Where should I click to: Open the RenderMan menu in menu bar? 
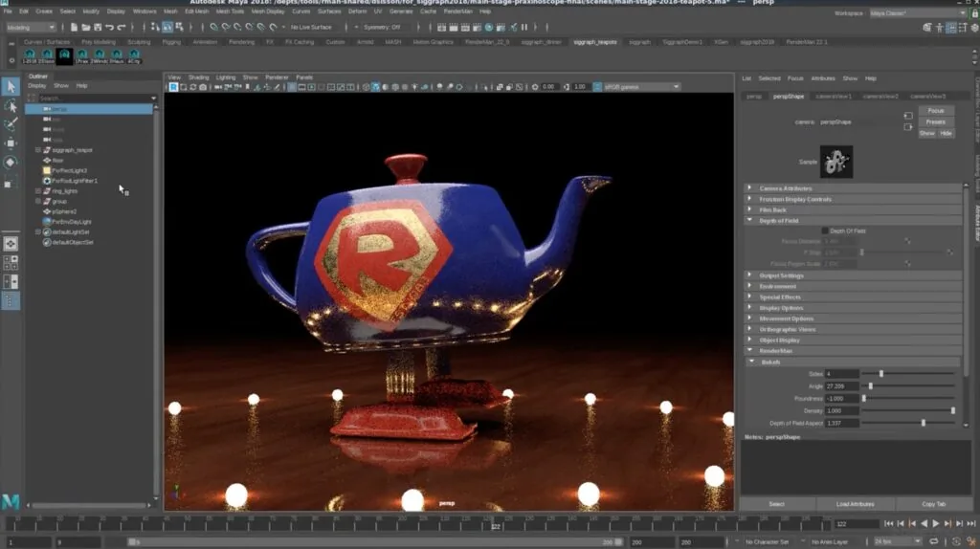tap(458, 11)
